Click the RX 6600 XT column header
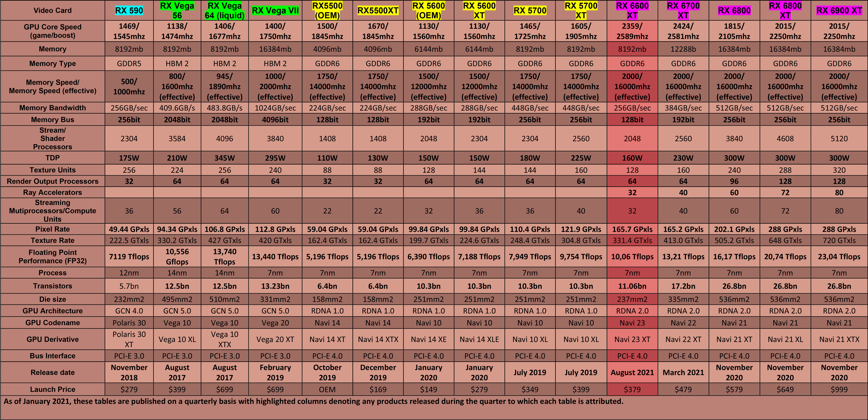The height and width of the screenshot is (420, 868). pyautogui.click(x=632, y=10)
